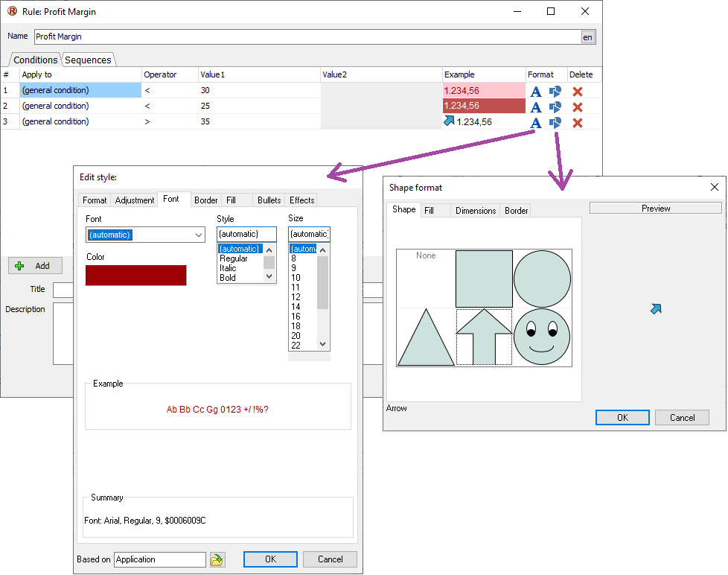
Task: Click the en language button
Action: 588,37
